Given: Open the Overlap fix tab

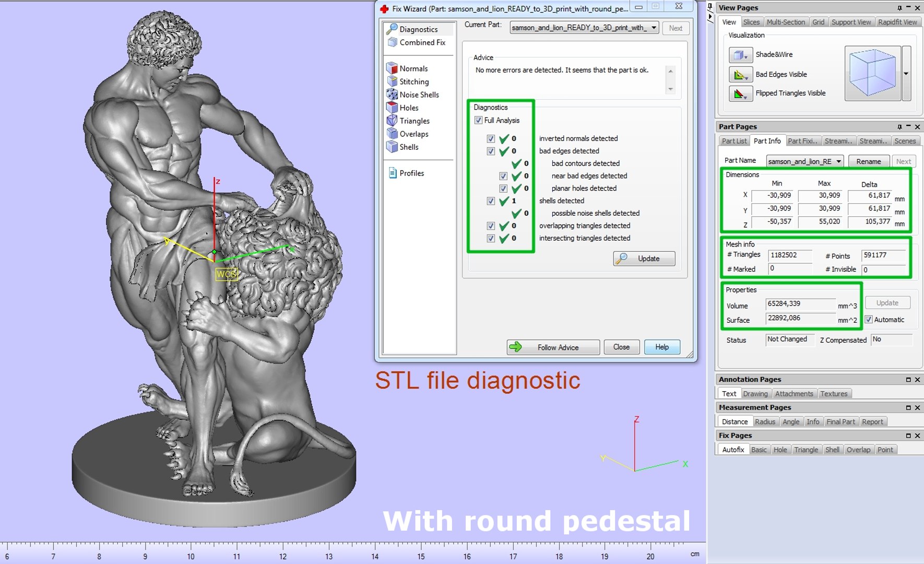Looking at the screenshot, I should pos(858,450).
